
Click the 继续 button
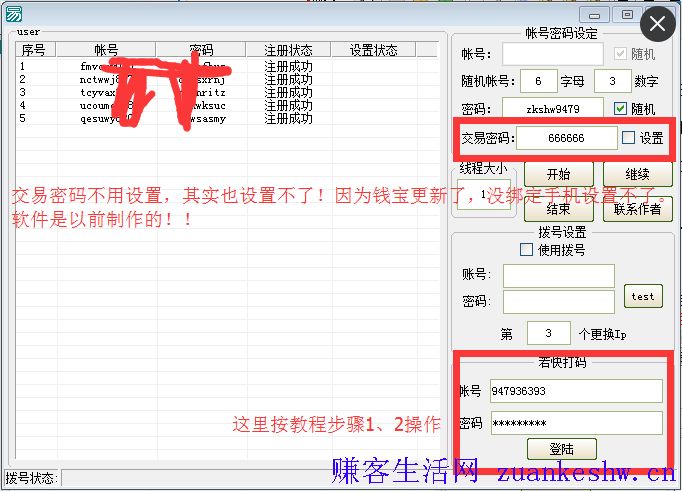tap(638, 174)
